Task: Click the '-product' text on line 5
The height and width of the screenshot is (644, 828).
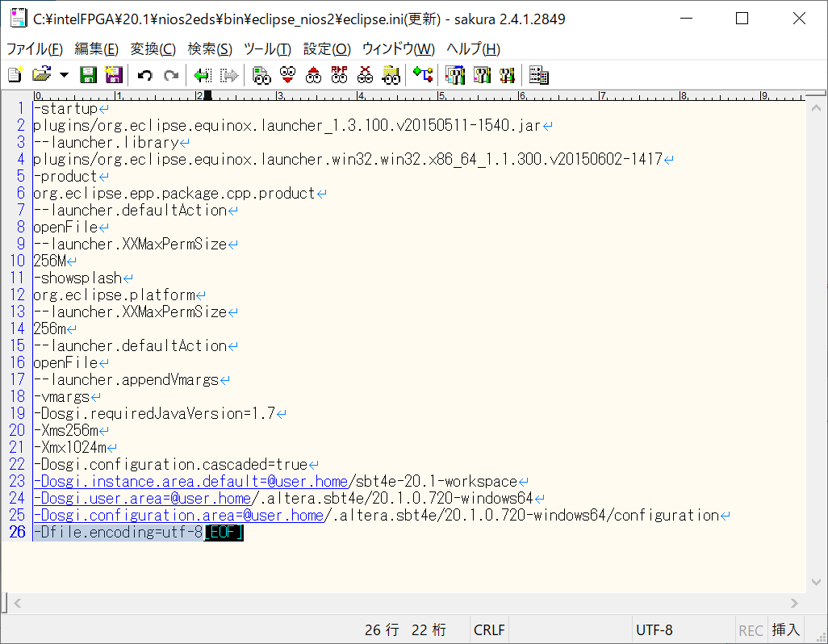Action: [x=65, y=176]
